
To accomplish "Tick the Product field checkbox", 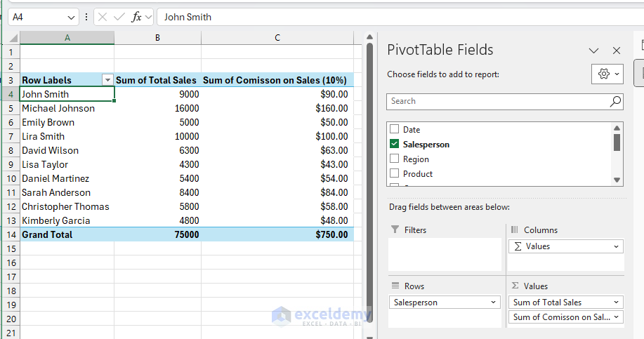I will click(395, 173).
